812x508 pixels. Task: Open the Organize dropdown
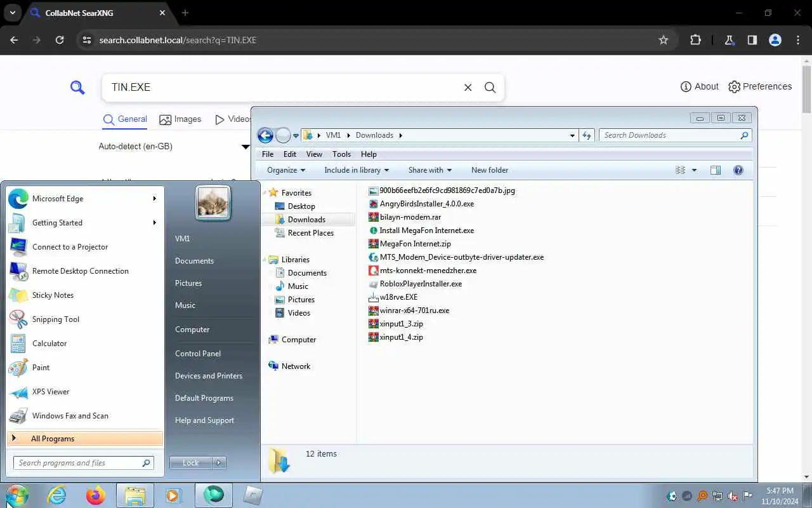(x=286, y=170)
